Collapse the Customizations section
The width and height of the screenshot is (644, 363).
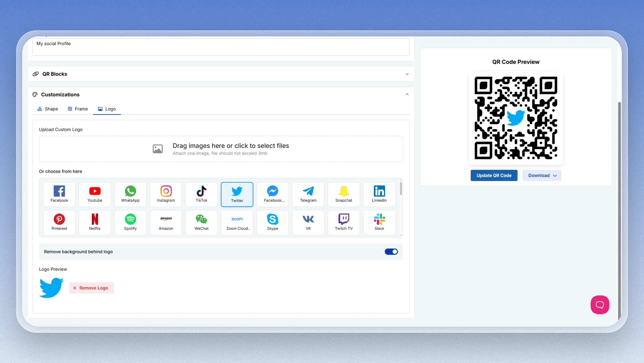(x=407, y=94)
